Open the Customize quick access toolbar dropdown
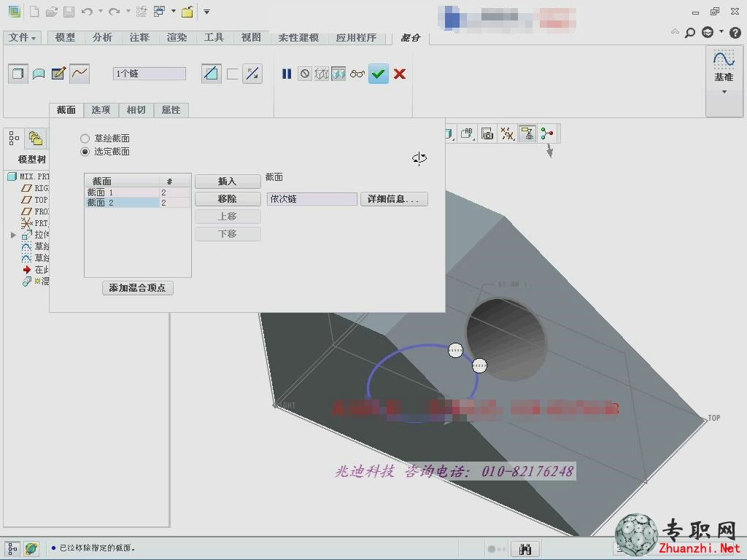This screenshot has height=560, width=747. (206, 12)
